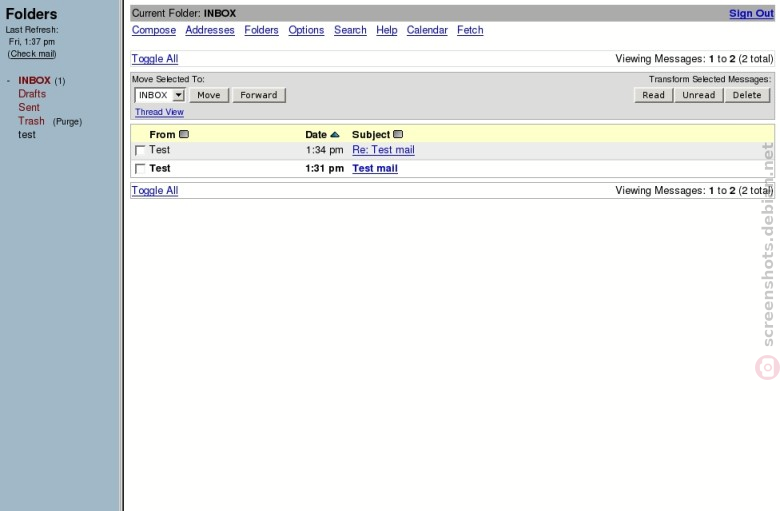Open the Sent folder

pyautogui.click(x=29, y=107)
